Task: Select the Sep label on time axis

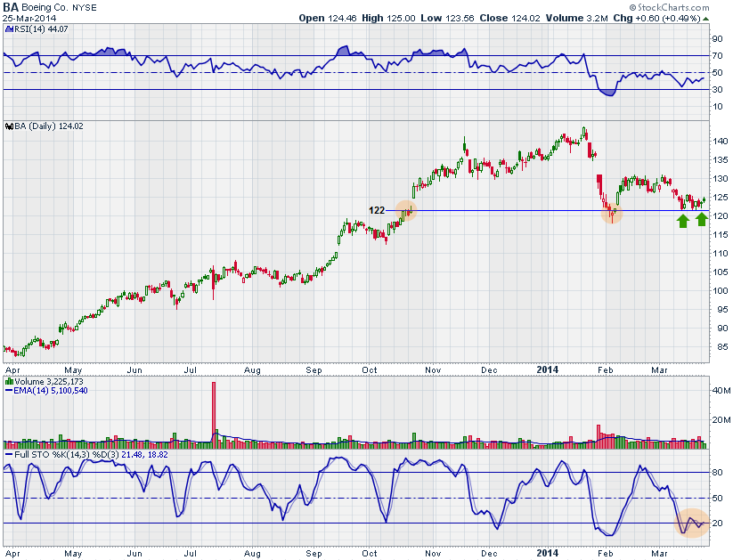Action: pyautogui.click(x=313, y=368)
